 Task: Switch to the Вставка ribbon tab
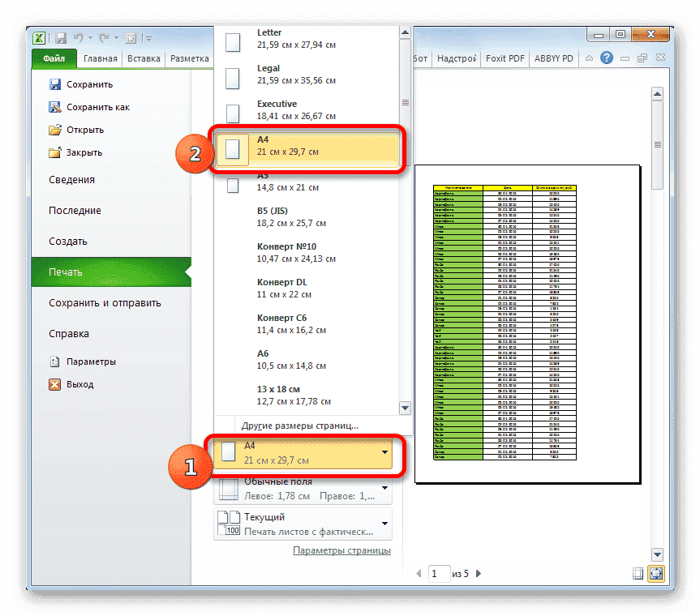(146, 58)
